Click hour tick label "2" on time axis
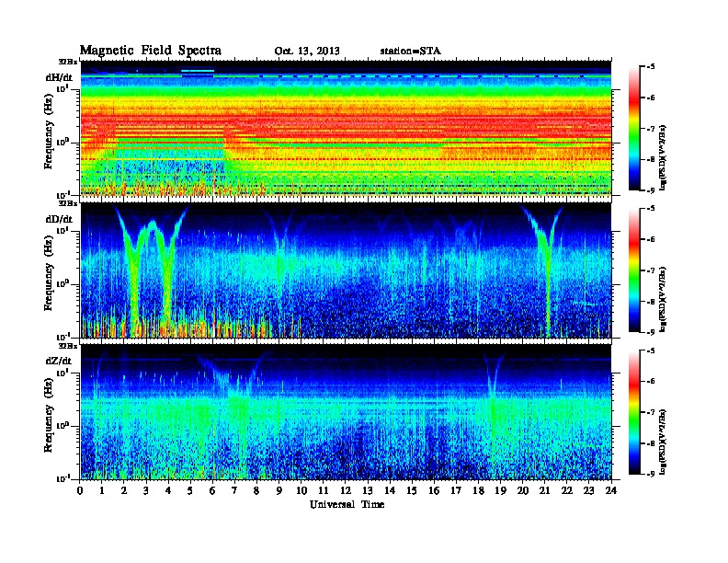728x563 pixels. (x=124, y=490)
